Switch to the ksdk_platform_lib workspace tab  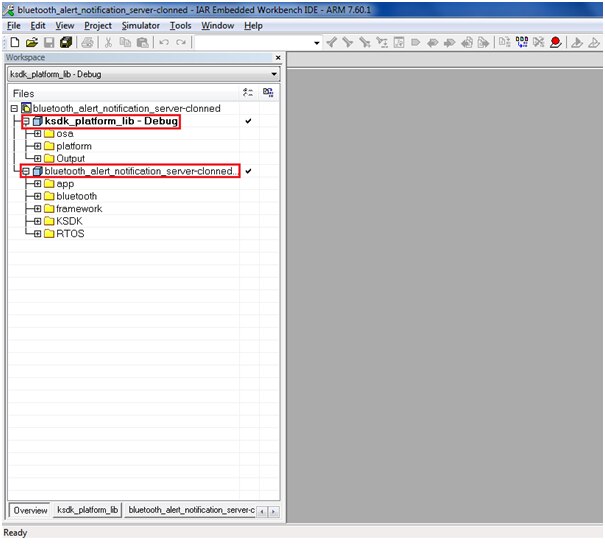point(88,510)
